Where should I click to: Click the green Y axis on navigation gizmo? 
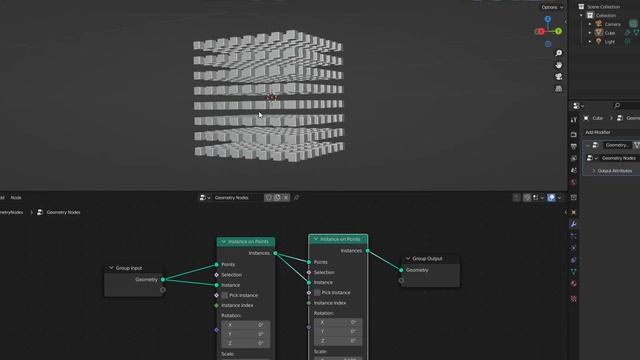coord(558,31)
